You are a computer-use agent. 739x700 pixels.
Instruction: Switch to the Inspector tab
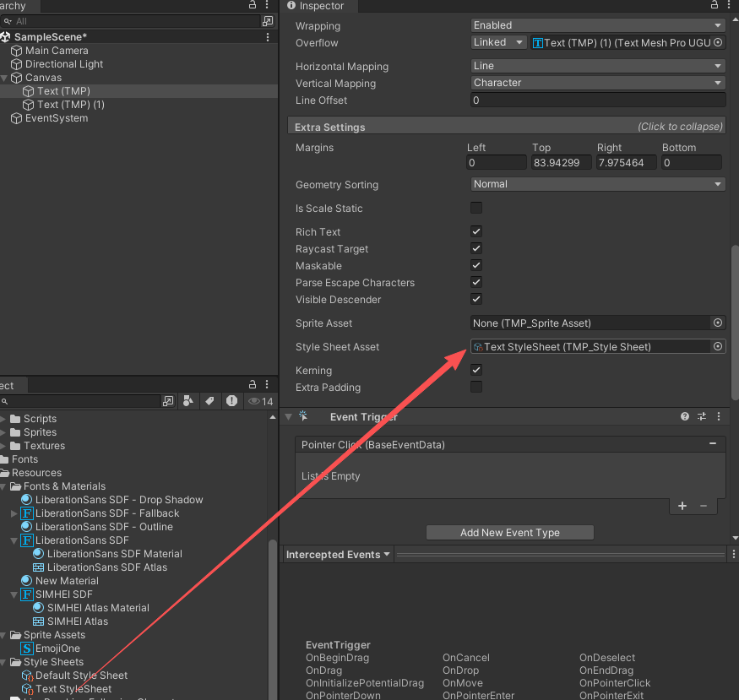click(x=318, y=6)
